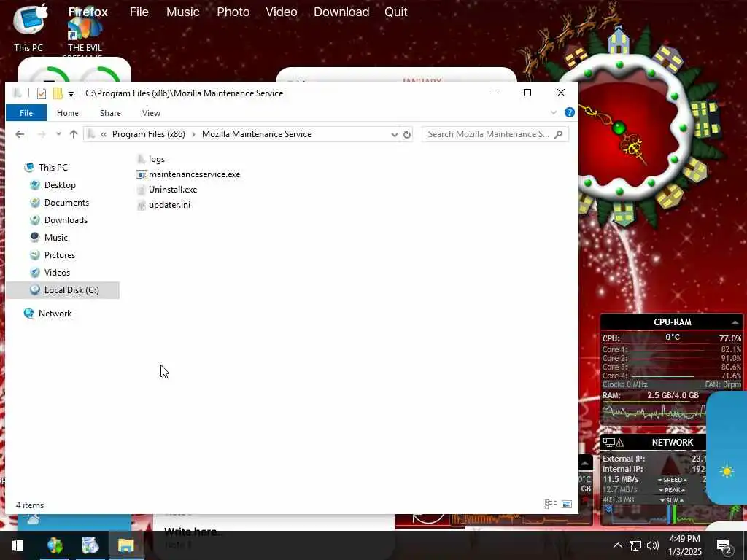Select the maintenanceservice.exe file icon
This screenshot has height=560, width=747.
(141, 174)
